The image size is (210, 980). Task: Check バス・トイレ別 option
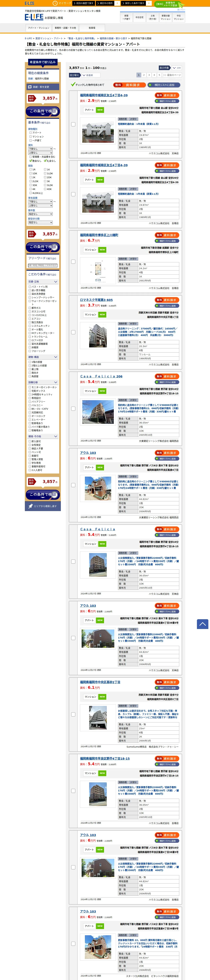(x=30, y=286)
